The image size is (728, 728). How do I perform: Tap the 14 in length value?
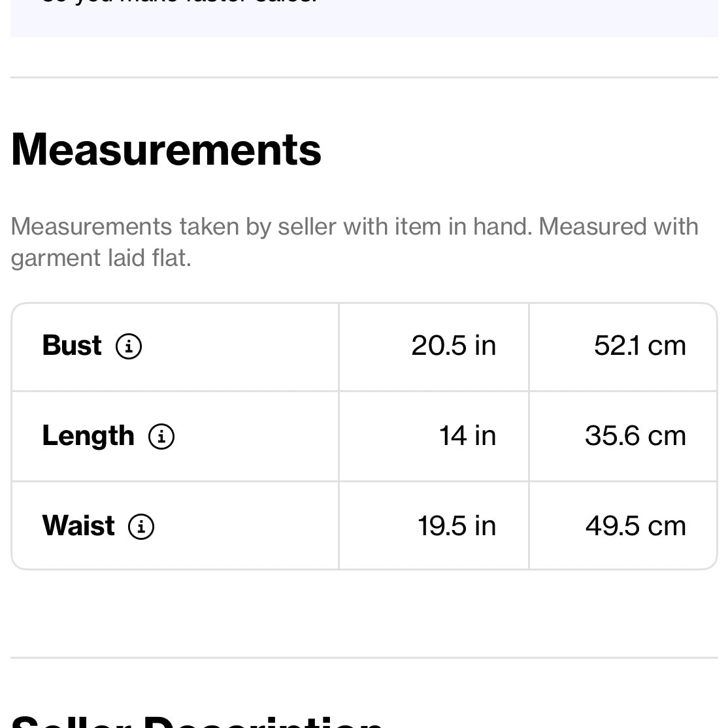pyautogui.click(x=467, y=436)
